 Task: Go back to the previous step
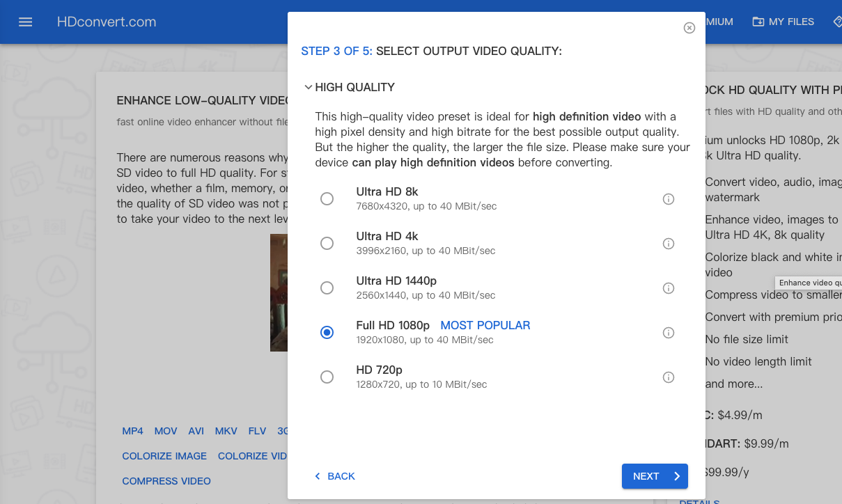pos(335,476)
